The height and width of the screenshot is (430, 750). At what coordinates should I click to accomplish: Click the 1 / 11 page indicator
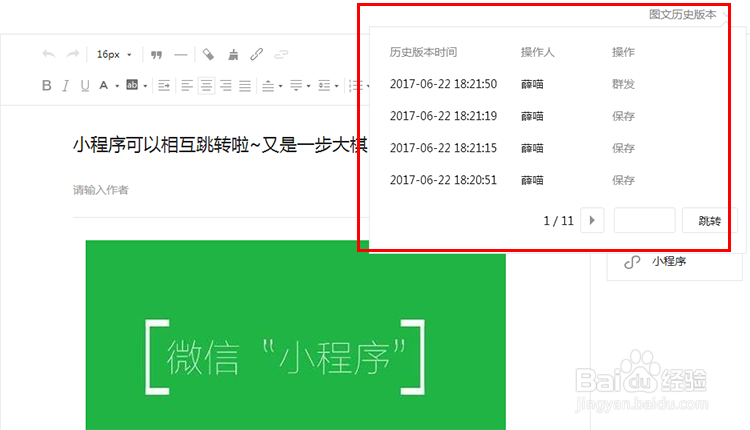point(558,221)
